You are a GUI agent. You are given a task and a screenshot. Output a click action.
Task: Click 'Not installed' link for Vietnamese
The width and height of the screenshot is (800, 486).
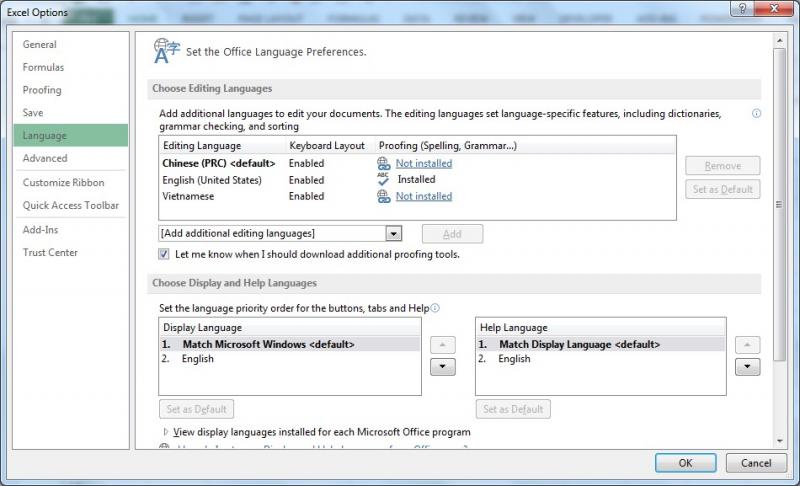[424, 196]
